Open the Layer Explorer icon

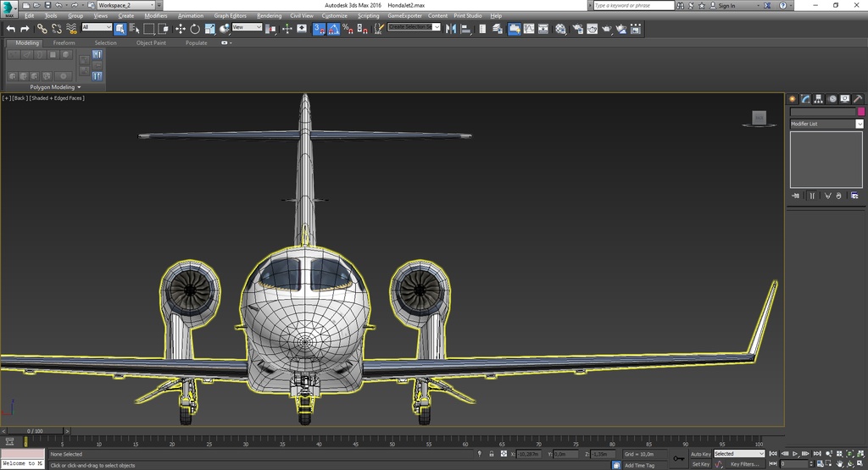tap(497, 29)
